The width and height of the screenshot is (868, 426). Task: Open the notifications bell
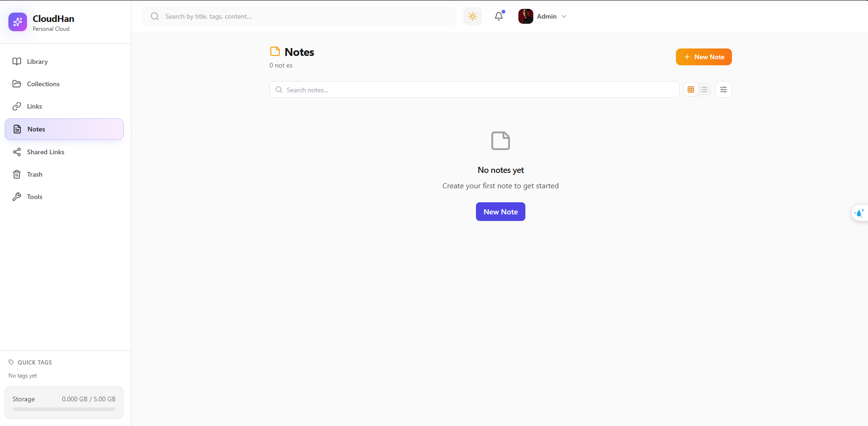[x=498, y=16]
